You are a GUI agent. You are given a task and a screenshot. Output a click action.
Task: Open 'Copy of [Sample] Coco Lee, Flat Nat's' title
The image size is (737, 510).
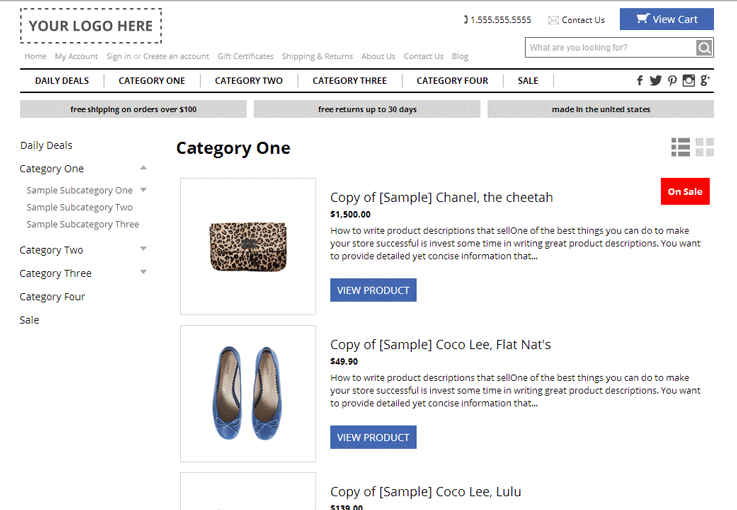click(440, 345)
